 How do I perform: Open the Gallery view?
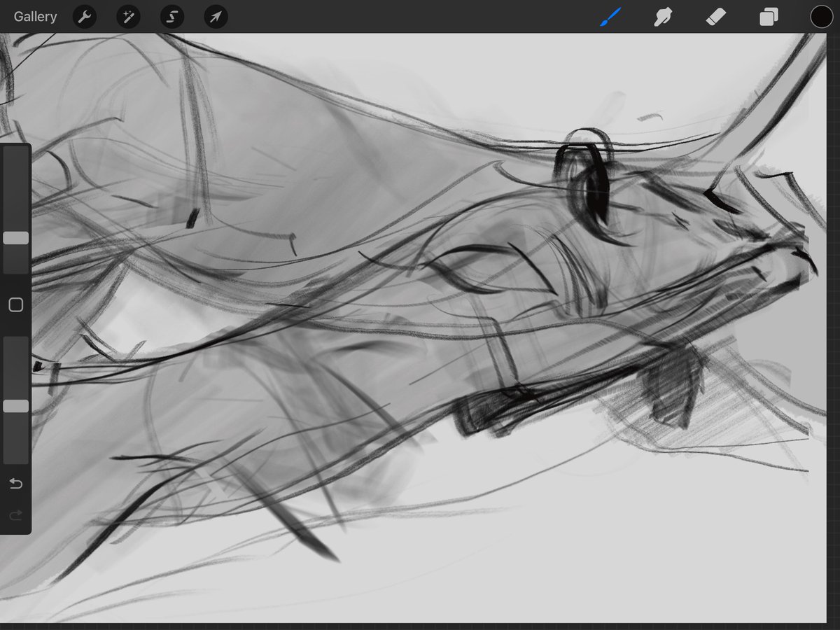(35, 17)
